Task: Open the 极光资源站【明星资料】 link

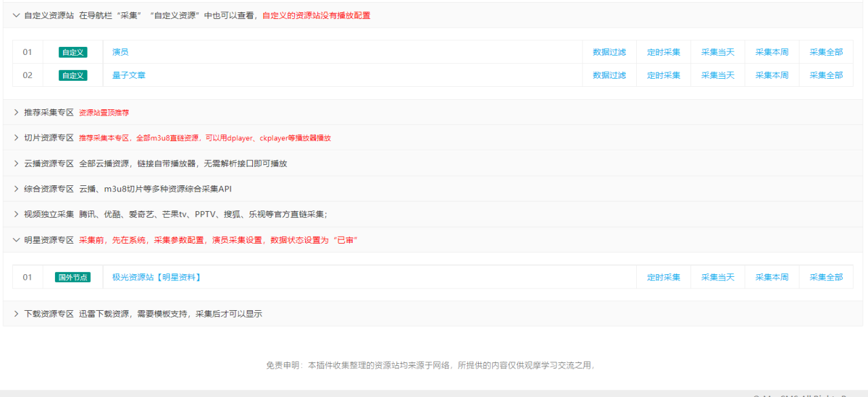Action: (155, 276)
